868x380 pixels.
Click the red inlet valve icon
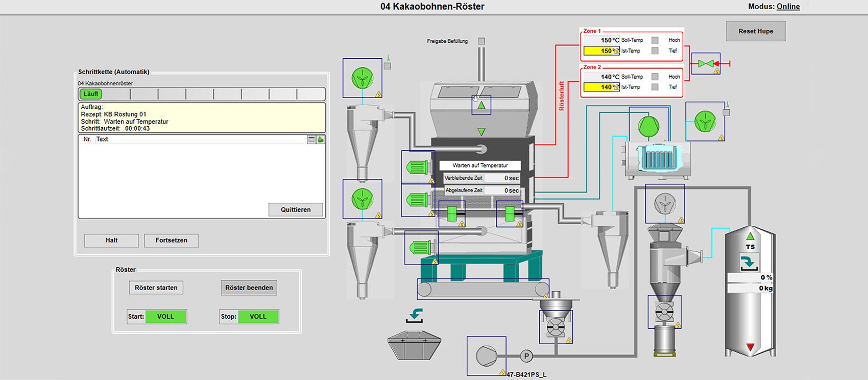[x=706, y=64]
